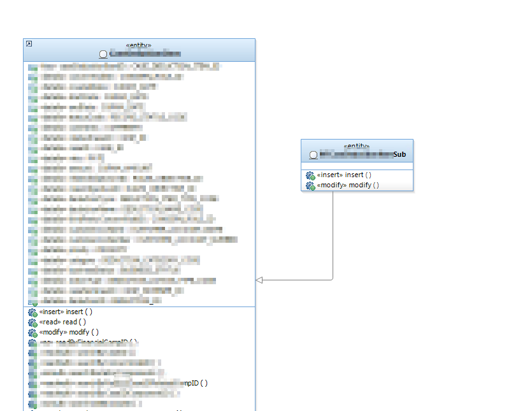The image size is (532, 411).
Task: Click the shortcut arrow icon on the large entity
Action: (29, 44)
